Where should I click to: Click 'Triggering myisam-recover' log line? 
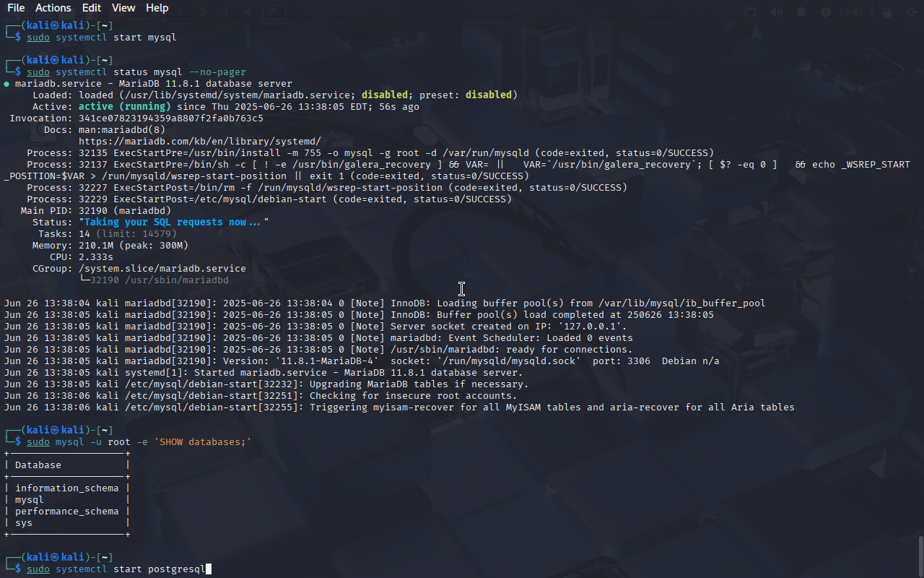tap(399, 407)
